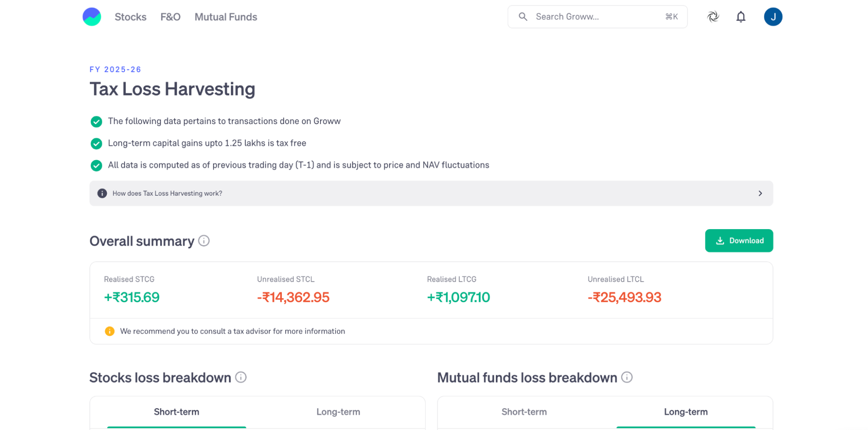The image size is (868, 430).
Task: Click the Groww logo icon
Action: click(92, 17)
